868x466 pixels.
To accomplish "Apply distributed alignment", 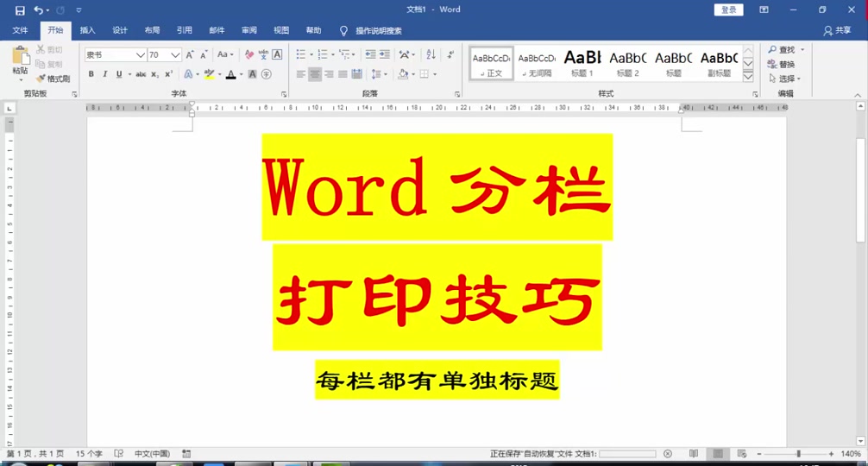I will 357,74.
